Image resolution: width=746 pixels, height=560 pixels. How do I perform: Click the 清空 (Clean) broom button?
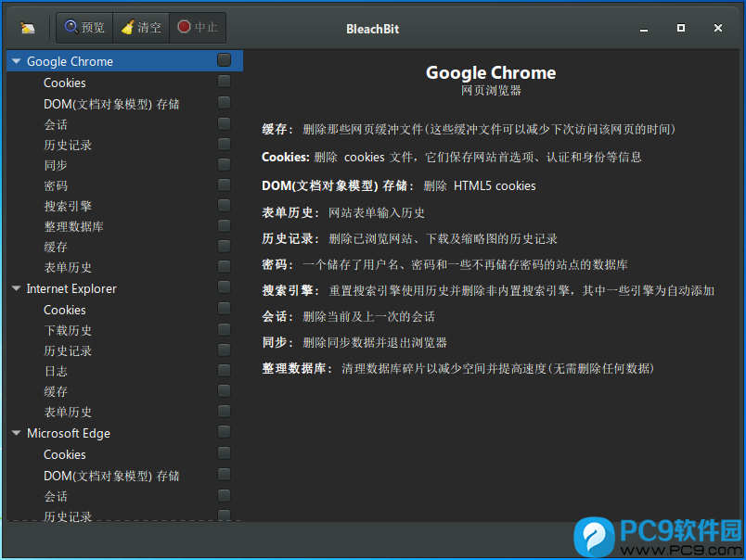click(x=141, y=28)
